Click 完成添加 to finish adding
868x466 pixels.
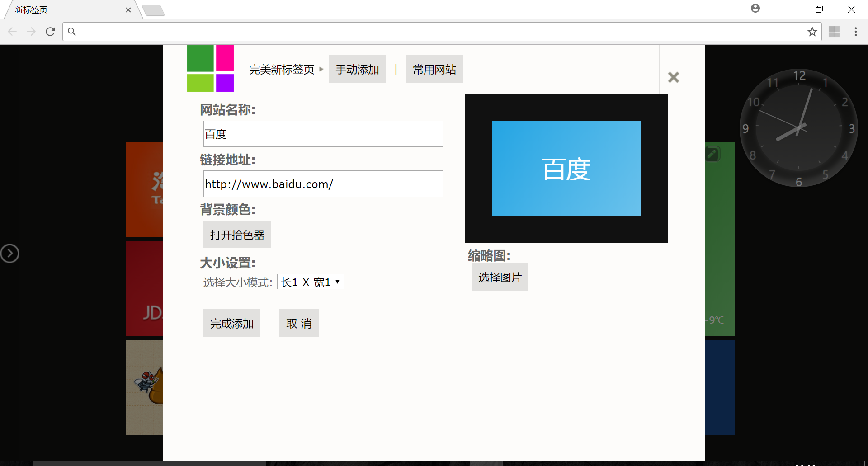(x=232, y=323)
